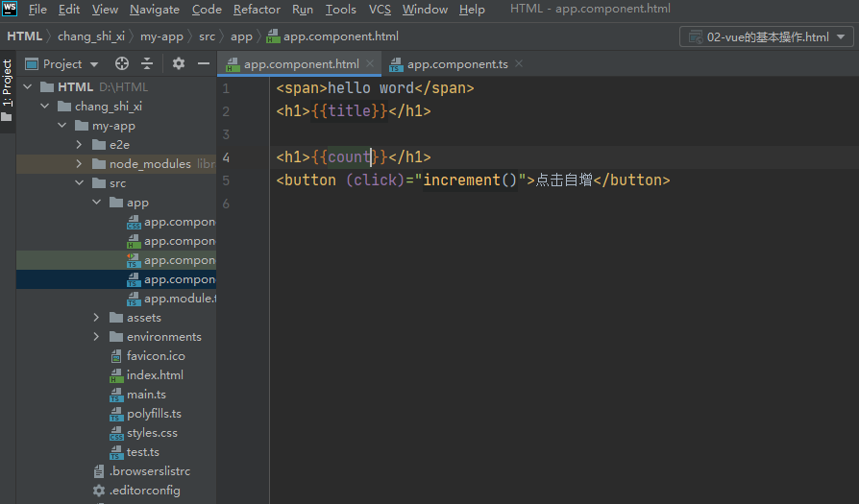Open Project panel settings gear
This screenshot has height=504, width=859.
(x=178, y=64)
